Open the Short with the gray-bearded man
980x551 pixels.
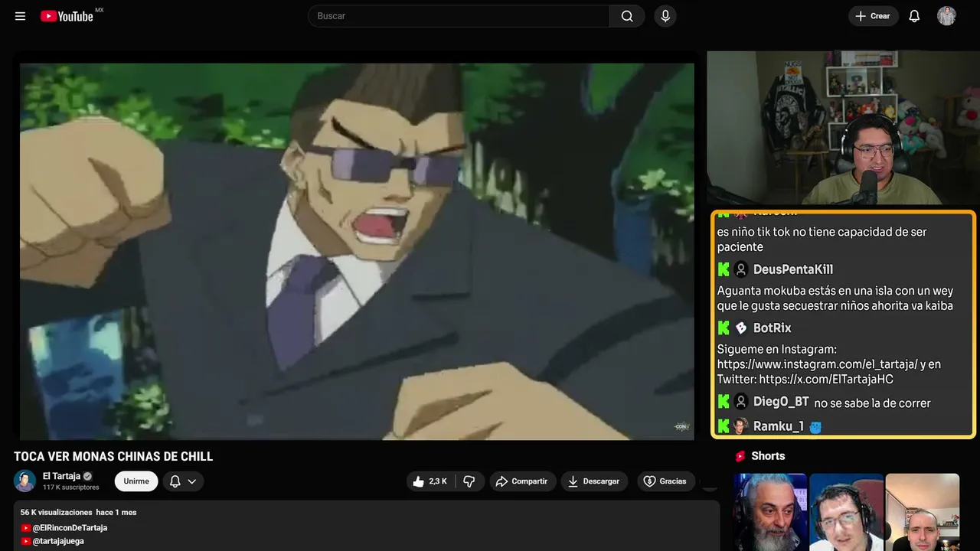(770, 512)
